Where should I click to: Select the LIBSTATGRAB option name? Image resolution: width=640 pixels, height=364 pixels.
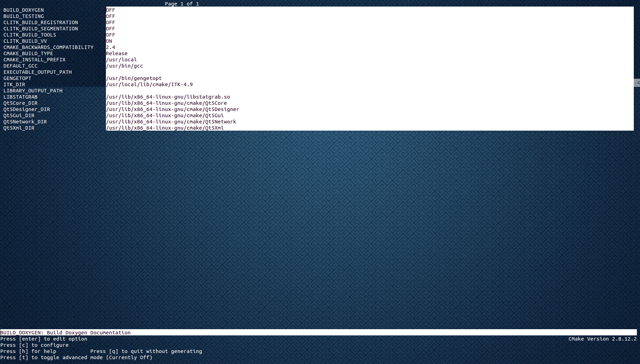click(20, 97)
